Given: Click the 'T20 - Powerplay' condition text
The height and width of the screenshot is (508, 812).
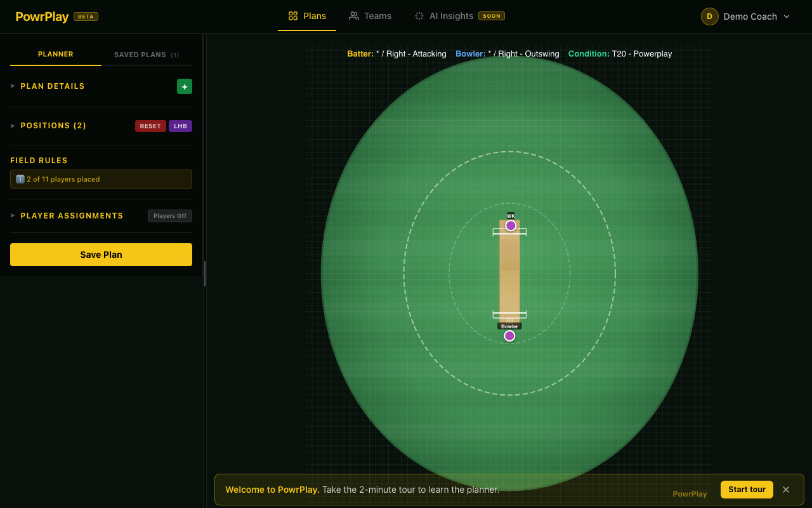Looking at the screenshot, I should [642, 54].
